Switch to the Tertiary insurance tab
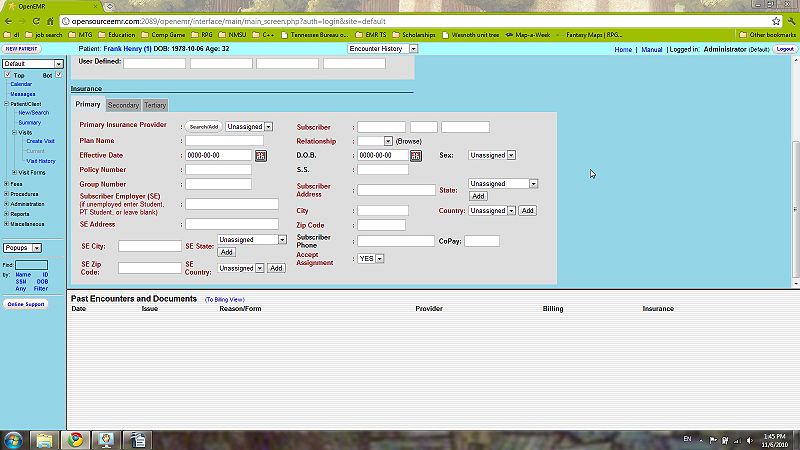The height and width of the screenshot is (450, 800). (155, 105)
